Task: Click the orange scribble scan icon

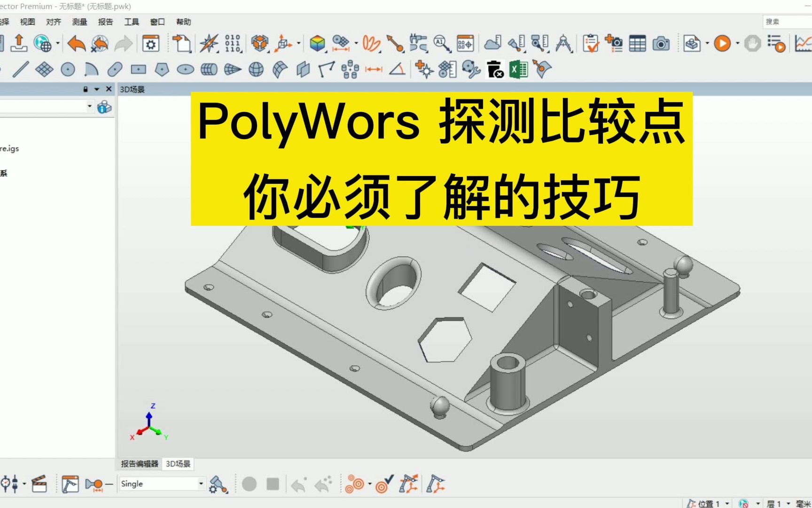Action: coord(371,43)
